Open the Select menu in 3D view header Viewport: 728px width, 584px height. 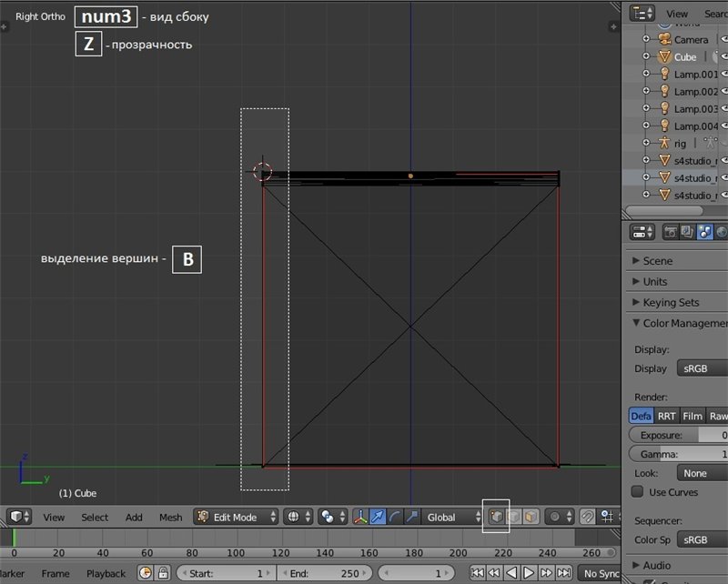(95, 518)
